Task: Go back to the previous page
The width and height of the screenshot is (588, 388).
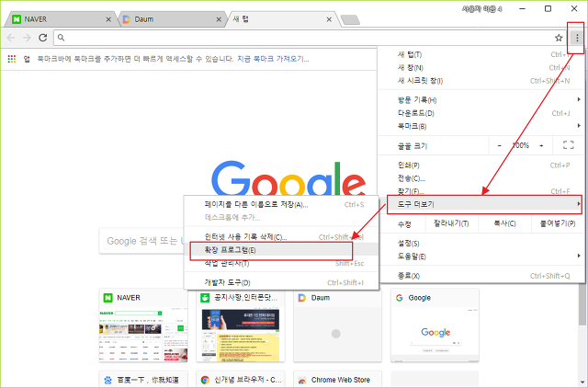Action: point(11,38)
